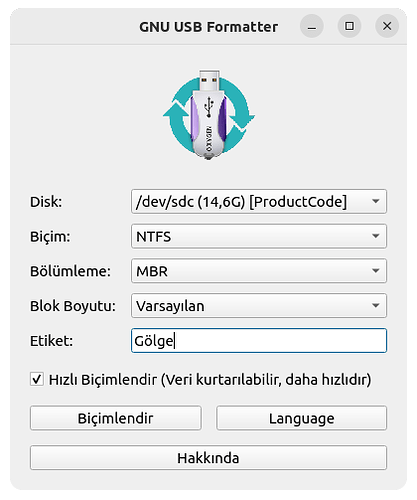Click the Etiket field containing Gölge
Screen dimensions: 417x500
259,341
